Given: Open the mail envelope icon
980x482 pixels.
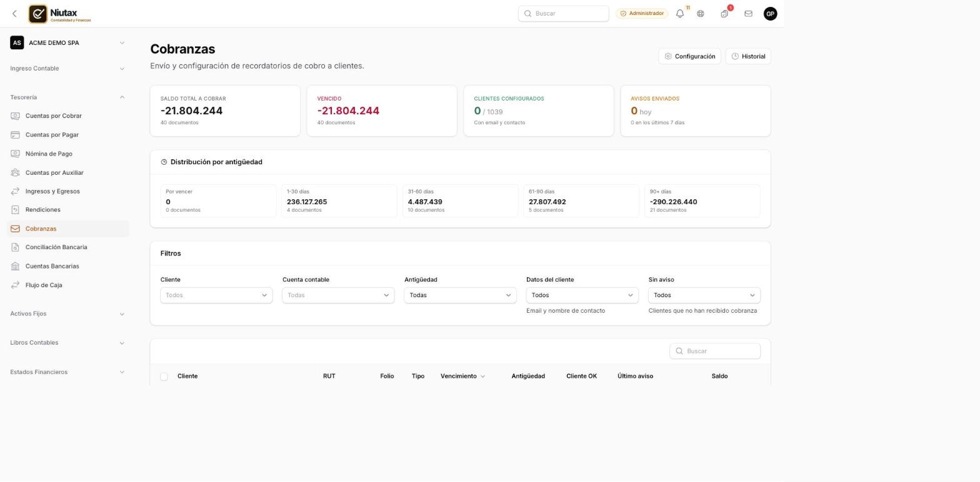Looking at the screenshot, I should coord(748,14).
